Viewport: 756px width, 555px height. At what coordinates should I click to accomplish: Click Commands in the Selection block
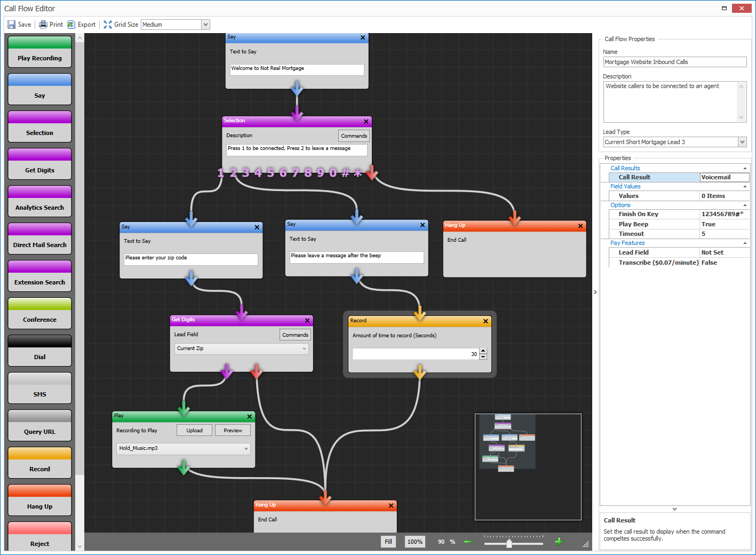click(354, 136)
